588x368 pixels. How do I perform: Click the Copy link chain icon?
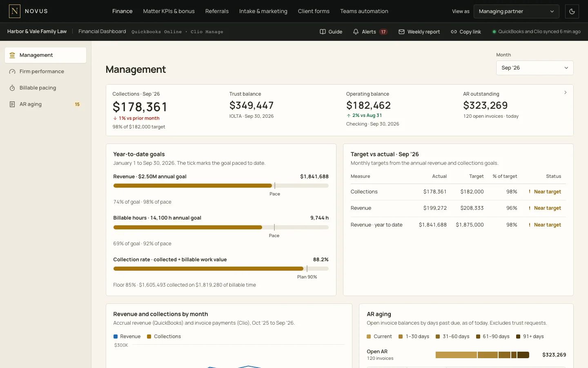[x=454, y=31]
